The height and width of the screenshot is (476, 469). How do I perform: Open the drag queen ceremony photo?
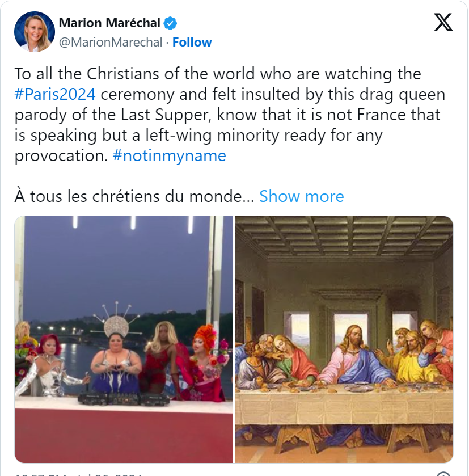pyautogui.click(x=124, y=339)
